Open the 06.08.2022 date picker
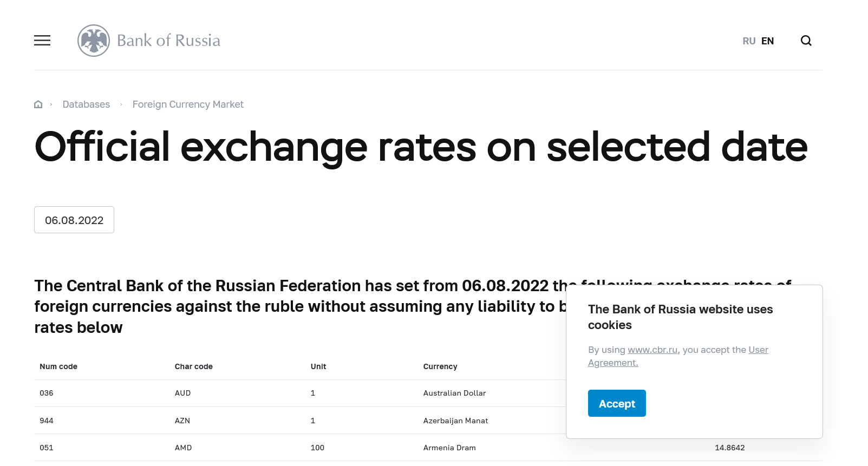This screenshot has height=466, width=868. pyautogui.click(x=74, y=220)
